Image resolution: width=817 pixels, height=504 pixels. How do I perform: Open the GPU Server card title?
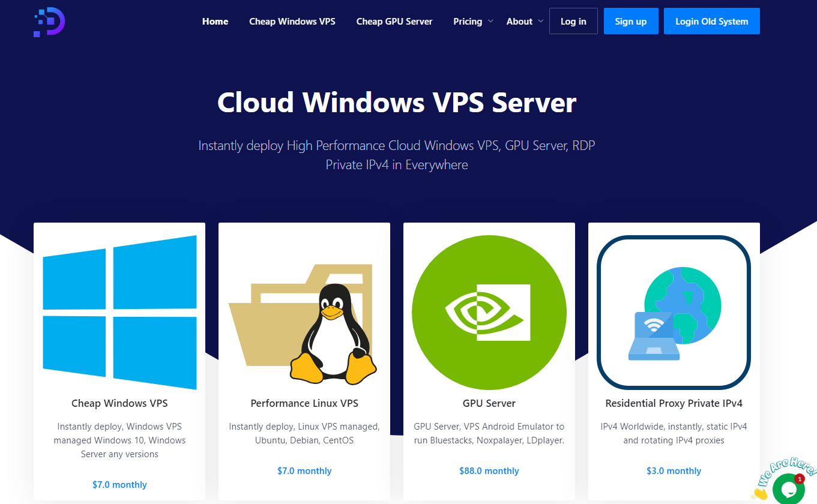(x=489, y=403)
